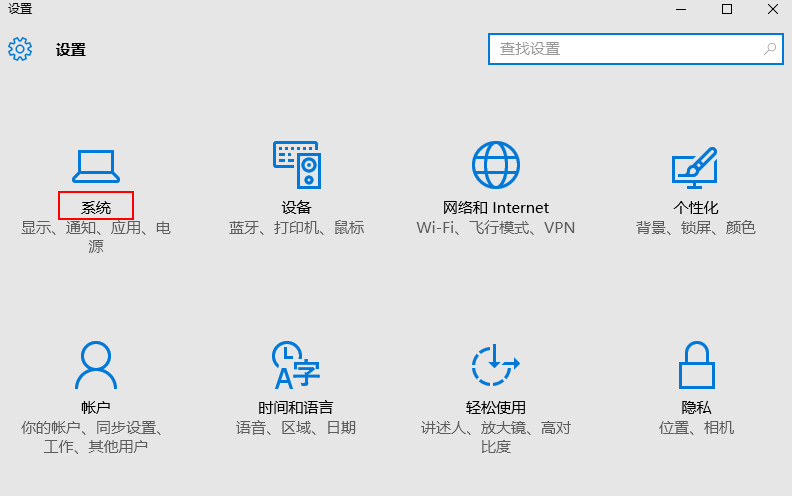
Task: Open the 隐私 padlock icon
Action: (696, 365)
